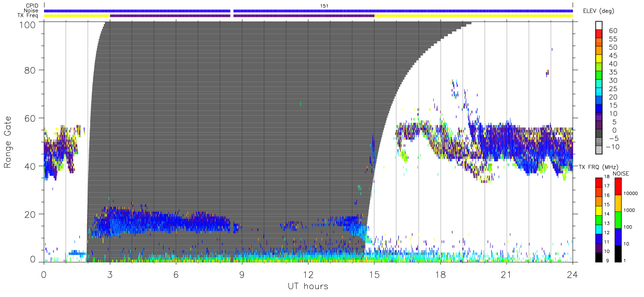The width and height of the screenshot is (644, 297).
Task: Click the UT hours axis tick '12'
Action: pyautogui.click(x=308, y=274)
